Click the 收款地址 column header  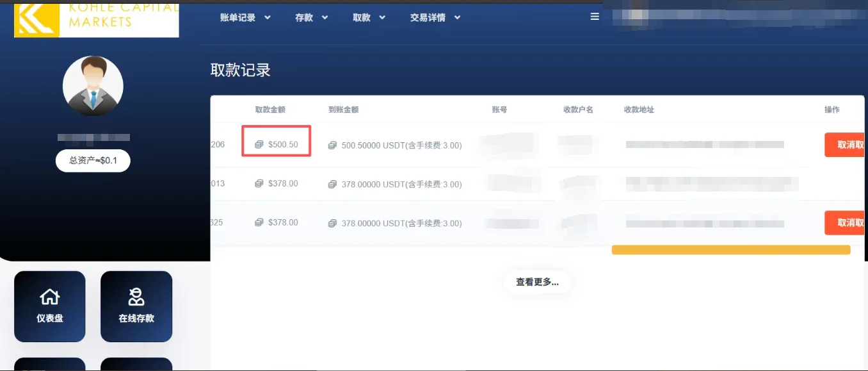(639, 110)
